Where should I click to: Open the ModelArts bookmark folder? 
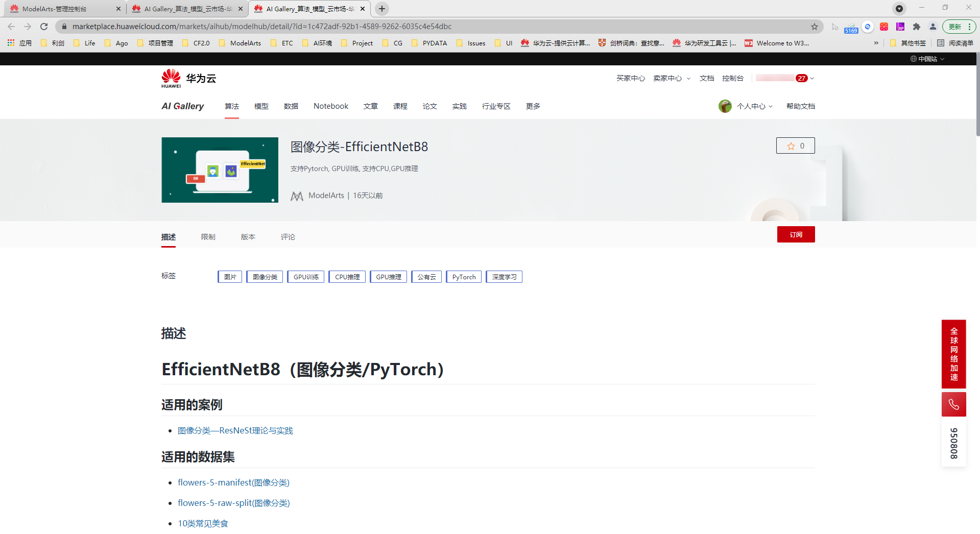[x=240, y=43]
